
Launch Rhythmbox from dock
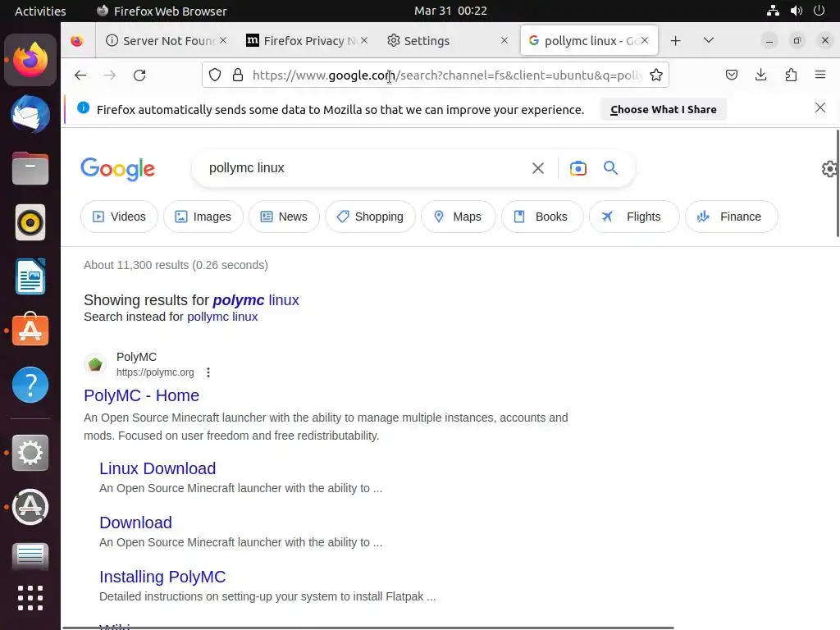[30, 222]
